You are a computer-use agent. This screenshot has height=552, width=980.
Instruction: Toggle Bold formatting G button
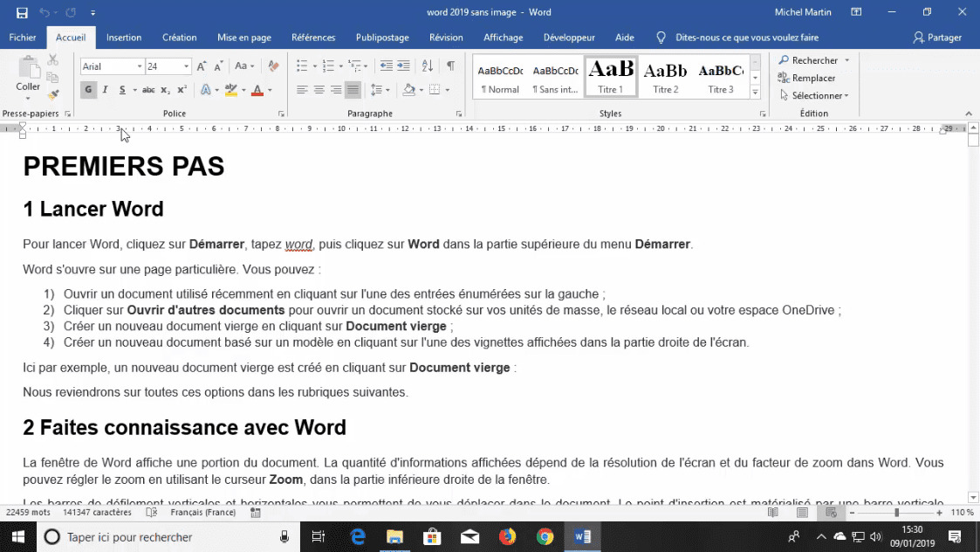(x=88, y=90)
